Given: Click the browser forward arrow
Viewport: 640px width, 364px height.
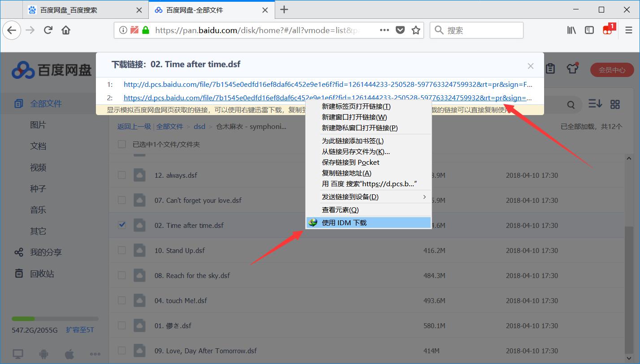Looking at the screenshot, I should 30,30.
